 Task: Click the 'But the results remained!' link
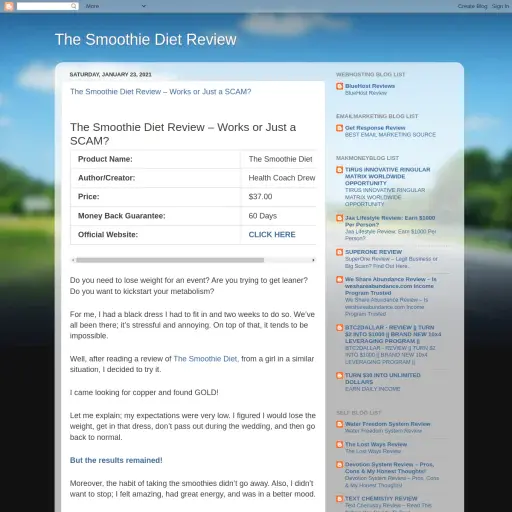coord(116,460)
